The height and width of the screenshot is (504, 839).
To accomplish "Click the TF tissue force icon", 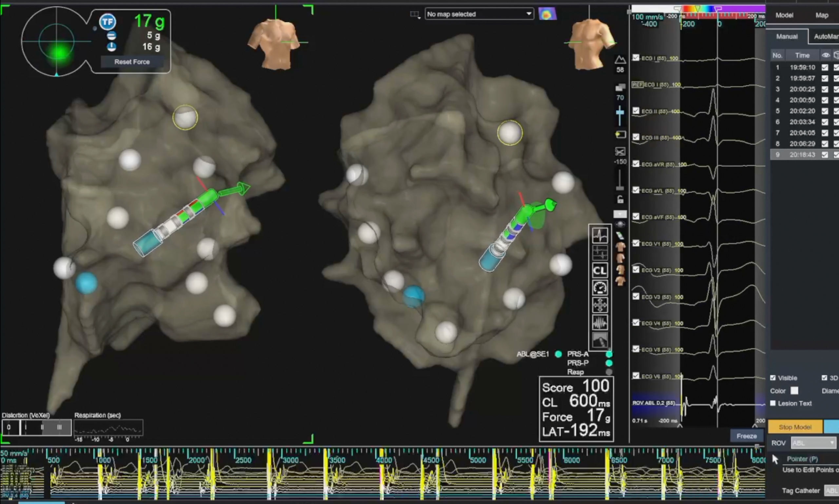I will pos(108,22).
